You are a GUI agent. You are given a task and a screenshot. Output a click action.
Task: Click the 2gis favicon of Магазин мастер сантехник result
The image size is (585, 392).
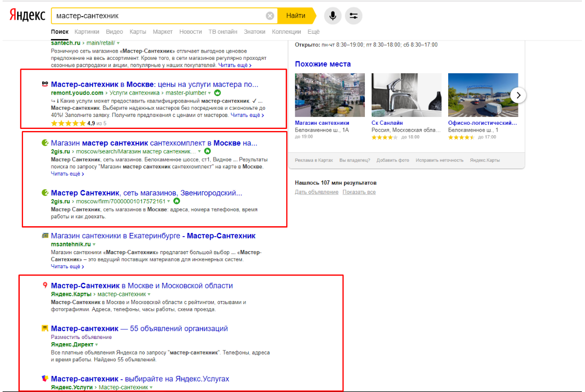click(x=45, y=143)
